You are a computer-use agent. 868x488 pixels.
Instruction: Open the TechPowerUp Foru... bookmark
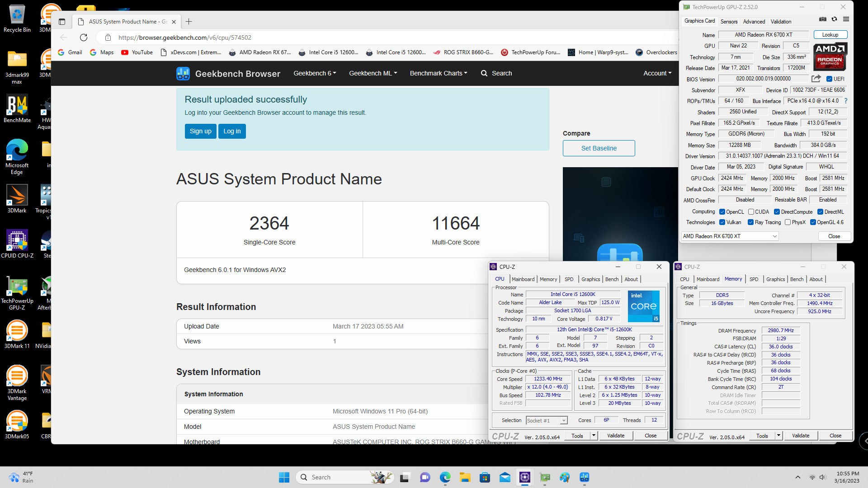pos(530,52)
